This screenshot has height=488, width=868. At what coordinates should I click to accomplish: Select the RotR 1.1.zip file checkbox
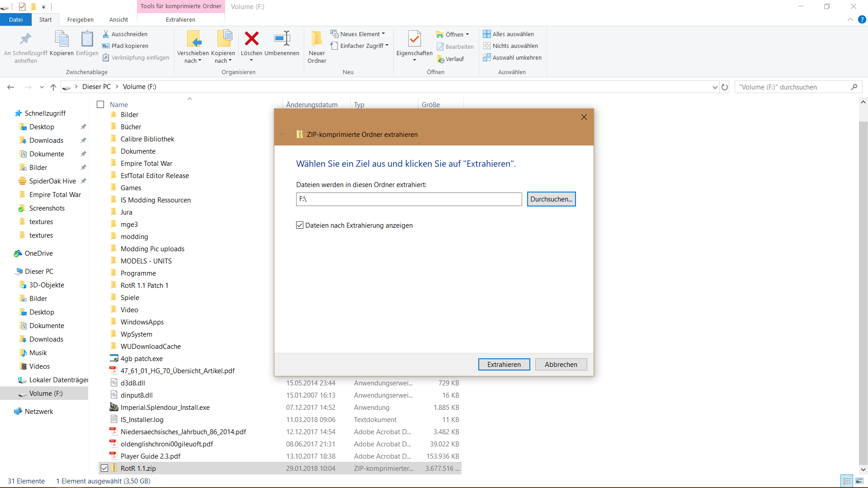click(103, 468)
